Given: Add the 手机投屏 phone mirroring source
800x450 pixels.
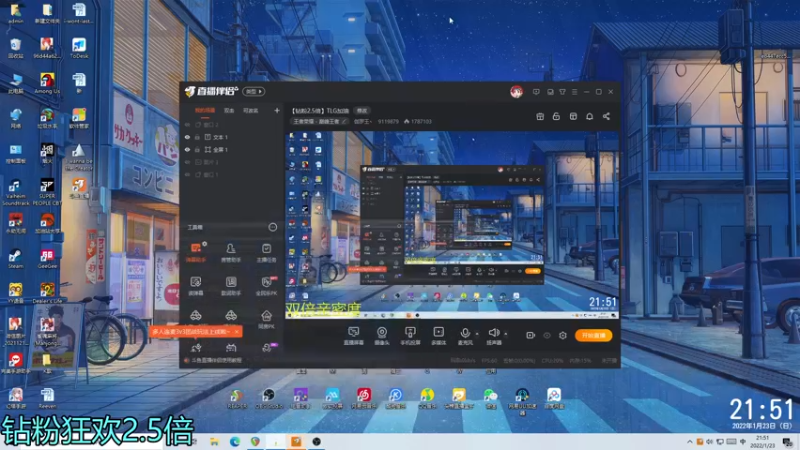Looking at the screenshot, I should [x=410, y=336].
